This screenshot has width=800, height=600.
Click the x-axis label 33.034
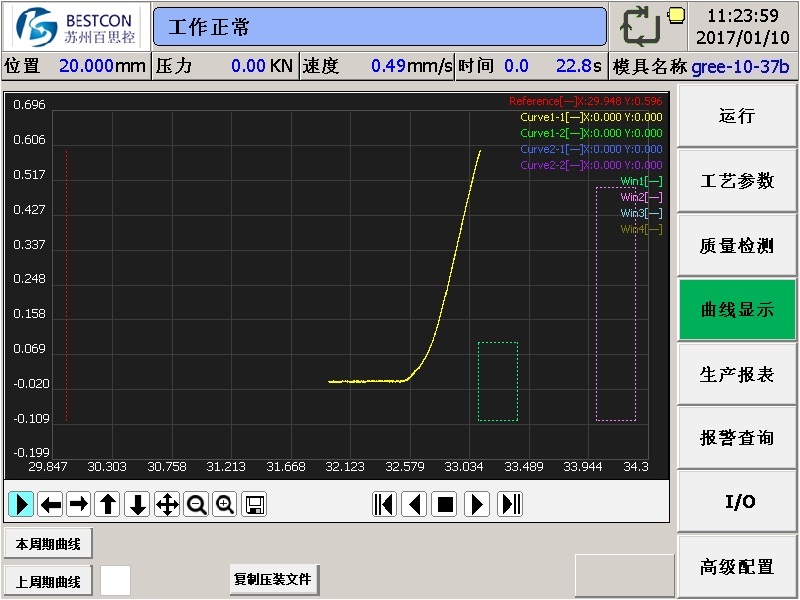(464, 466)
